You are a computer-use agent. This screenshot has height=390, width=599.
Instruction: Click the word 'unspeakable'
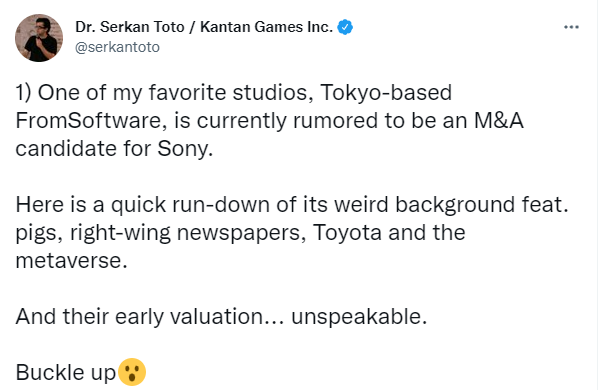(x=356, y=317)
